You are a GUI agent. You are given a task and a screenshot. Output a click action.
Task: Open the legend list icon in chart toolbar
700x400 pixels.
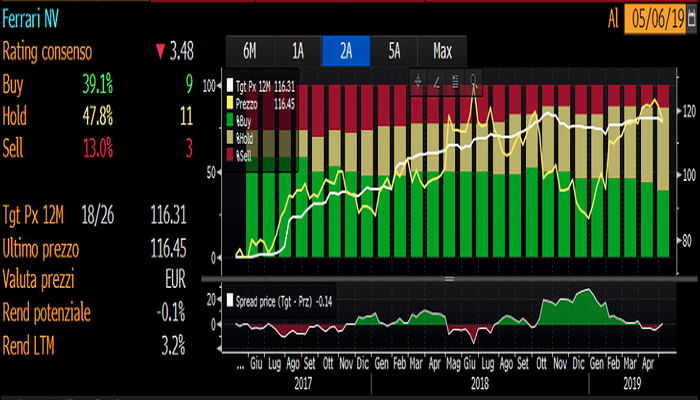tap(455, 81)
